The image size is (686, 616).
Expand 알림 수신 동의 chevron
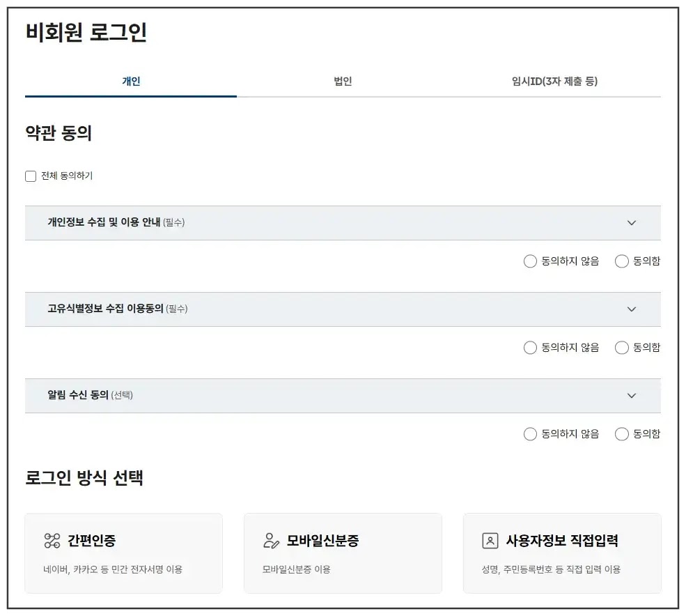631,396
